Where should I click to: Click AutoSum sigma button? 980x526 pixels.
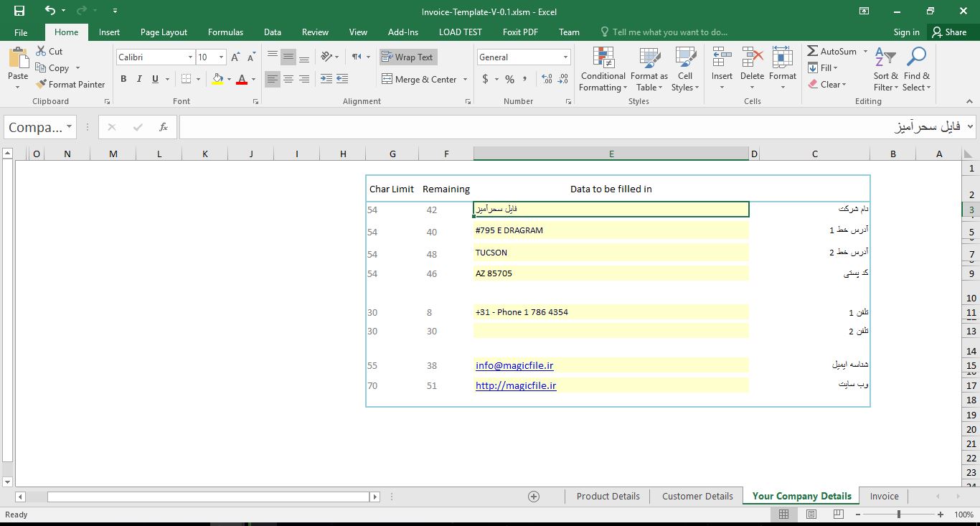pyautogui.click(x=832, y=52)
